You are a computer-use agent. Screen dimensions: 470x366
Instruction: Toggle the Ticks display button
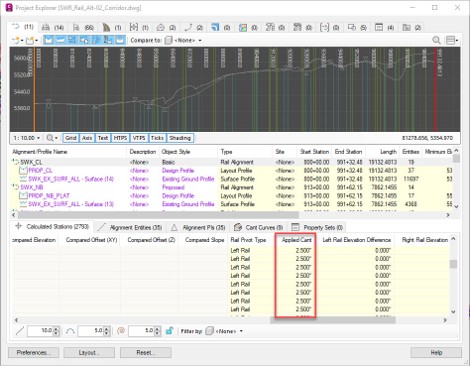[157, 138]
